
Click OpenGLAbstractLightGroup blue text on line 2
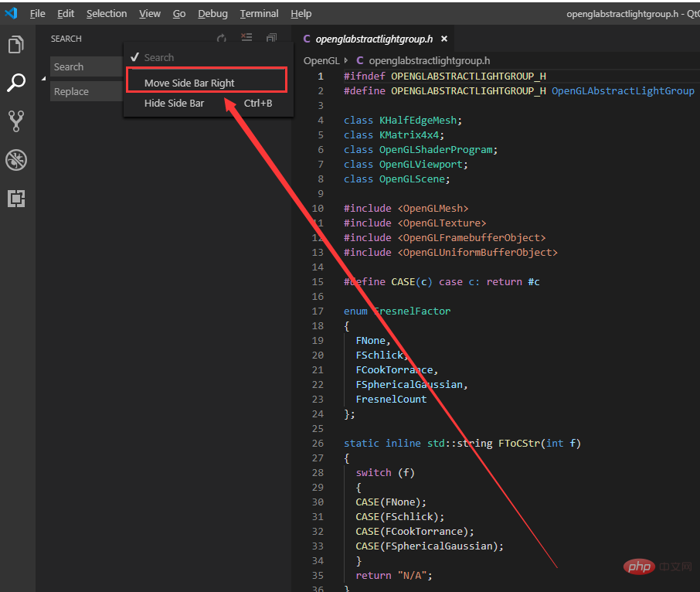[624, 91]
